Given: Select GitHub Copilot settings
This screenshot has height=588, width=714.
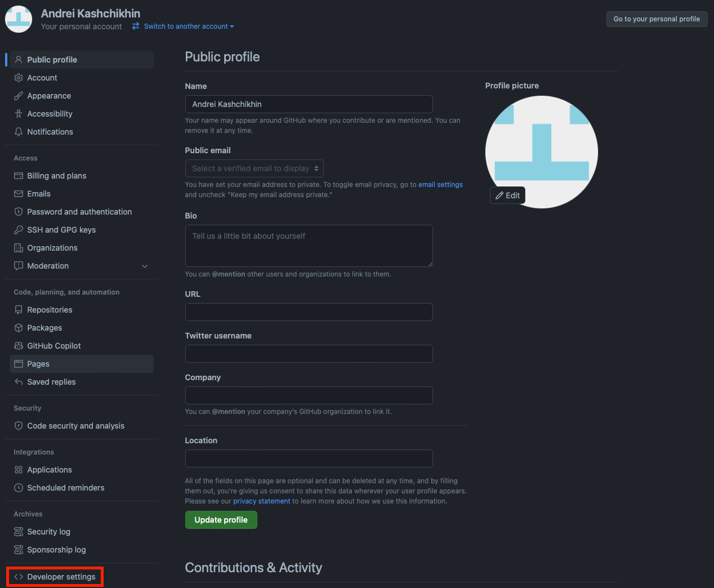Looking at the screenshot, I should [x=82, y=346].
